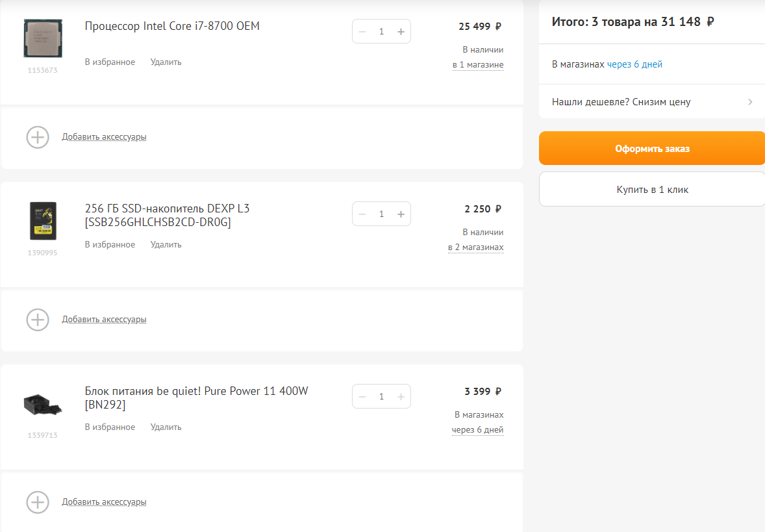
Task: Open be quiet! power supply thumbnail
Action: point(43,403)
